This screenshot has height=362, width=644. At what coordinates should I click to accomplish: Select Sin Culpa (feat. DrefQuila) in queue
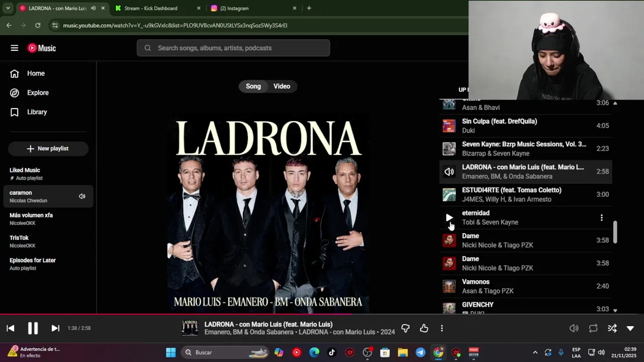526,126
